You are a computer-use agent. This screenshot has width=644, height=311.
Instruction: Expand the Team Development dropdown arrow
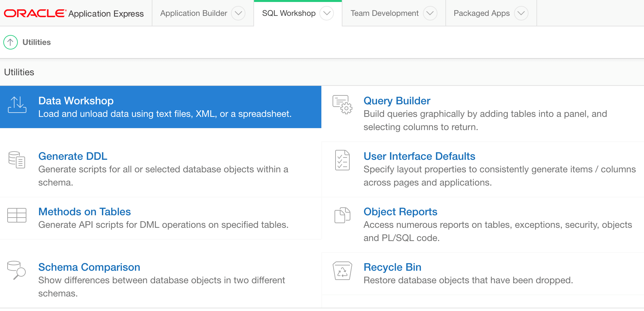[430, 13]
